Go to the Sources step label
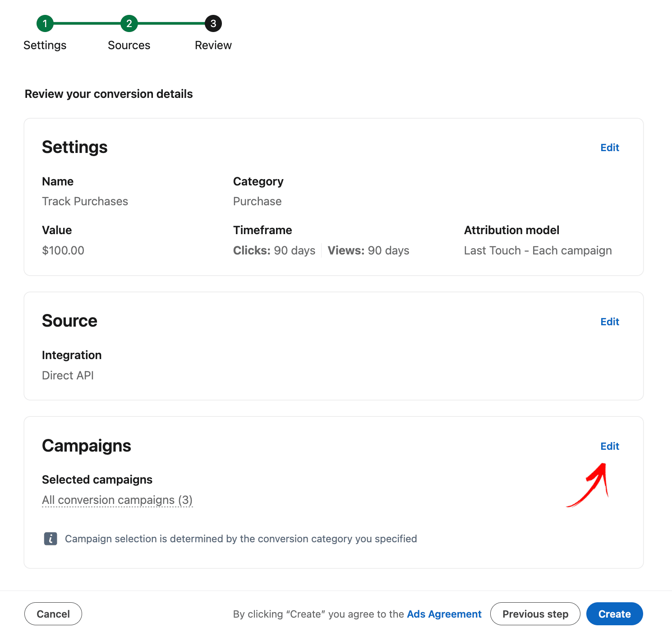 pos(129,45)
